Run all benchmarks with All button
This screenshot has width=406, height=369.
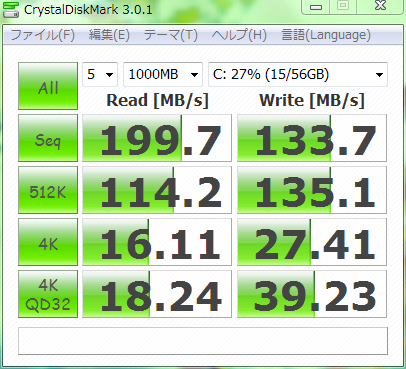point(48,86)
